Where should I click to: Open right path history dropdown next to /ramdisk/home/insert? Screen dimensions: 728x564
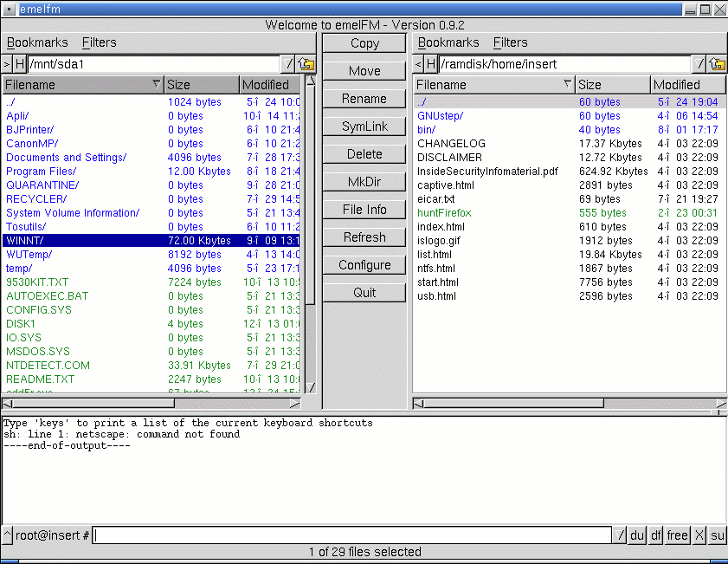pos(699,64)
